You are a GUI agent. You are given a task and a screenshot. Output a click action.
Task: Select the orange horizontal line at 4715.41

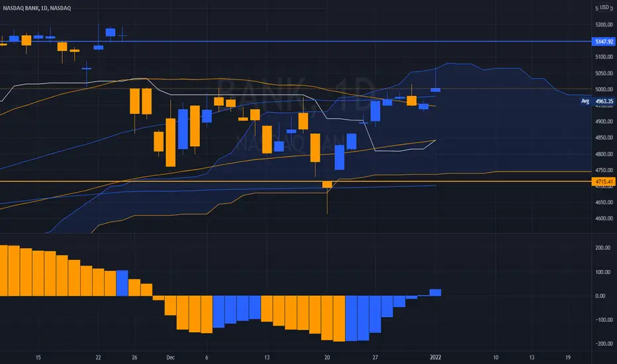(295, 181)
